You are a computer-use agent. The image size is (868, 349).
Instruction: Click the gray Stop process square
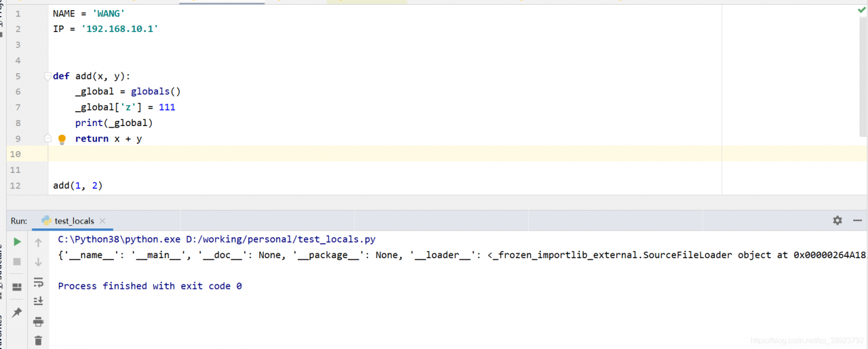(18, 262)
